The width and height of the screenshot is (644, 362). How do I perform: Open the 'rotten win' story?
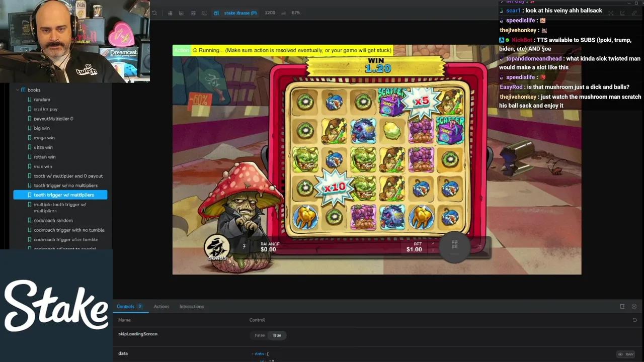(x=45, y=157)
